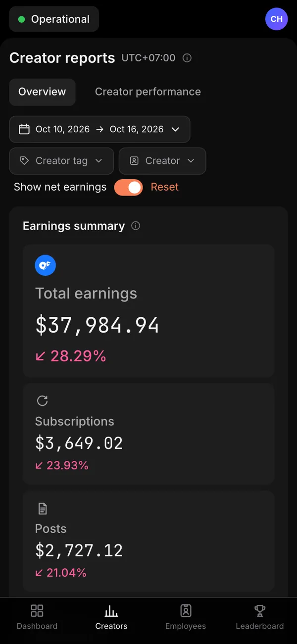Switch to the Creator performance tab
This screenshot has width=297, height=644.
pos(148,92)
